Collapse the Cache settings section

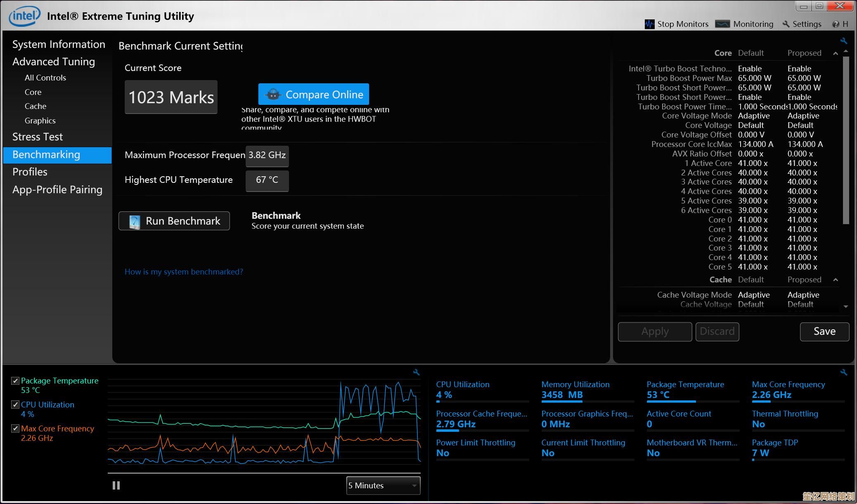click(x=836, y=279)
